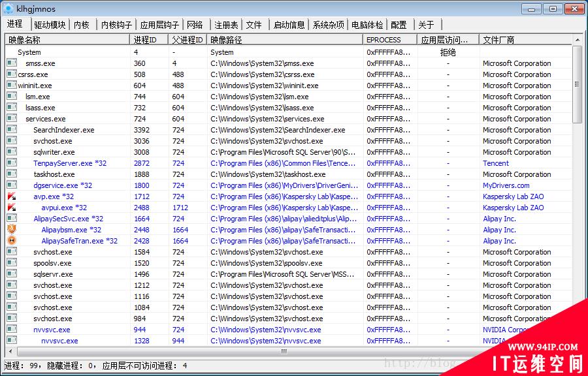588x376 pixels.
Task: Click the sqlservr.exe image path cell
Action: [x=282, y=274]
